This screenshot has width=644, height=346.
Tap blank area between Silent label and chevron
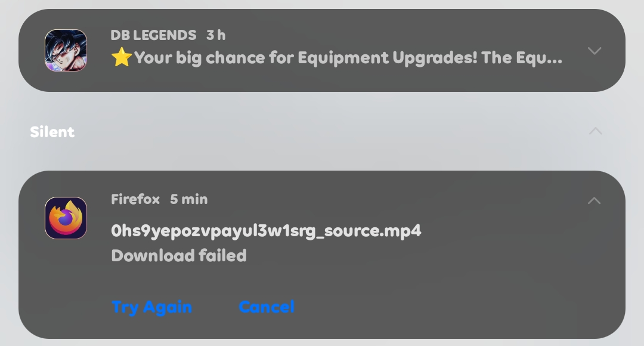[x=329, y=131]
